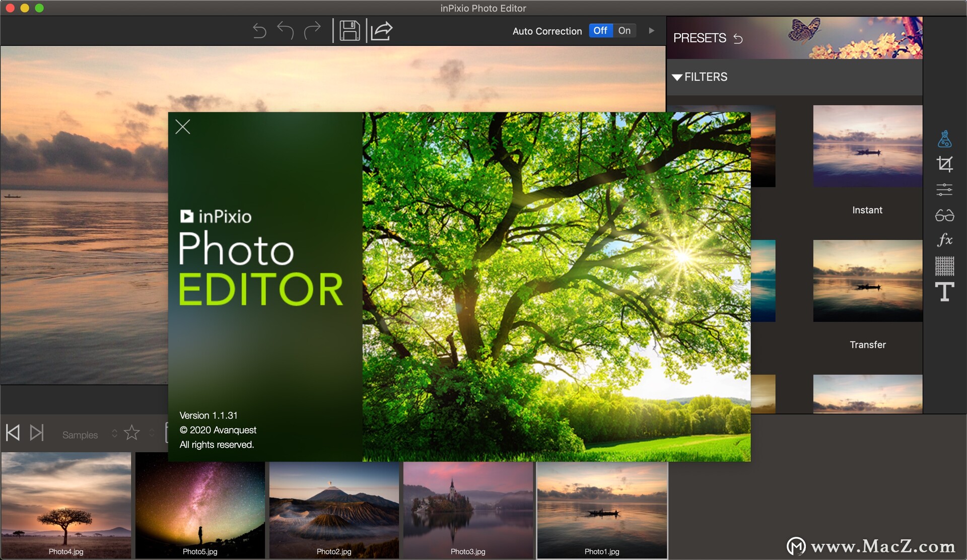Click the Version 1.1.31 text
Image resolution: width=967 pixels, height=560 pixels.
click(209, 415)
